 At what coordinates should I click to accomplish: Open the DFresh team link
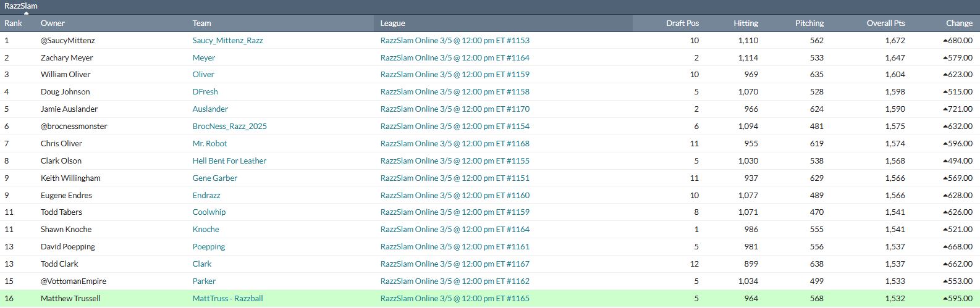pos(205,91)
